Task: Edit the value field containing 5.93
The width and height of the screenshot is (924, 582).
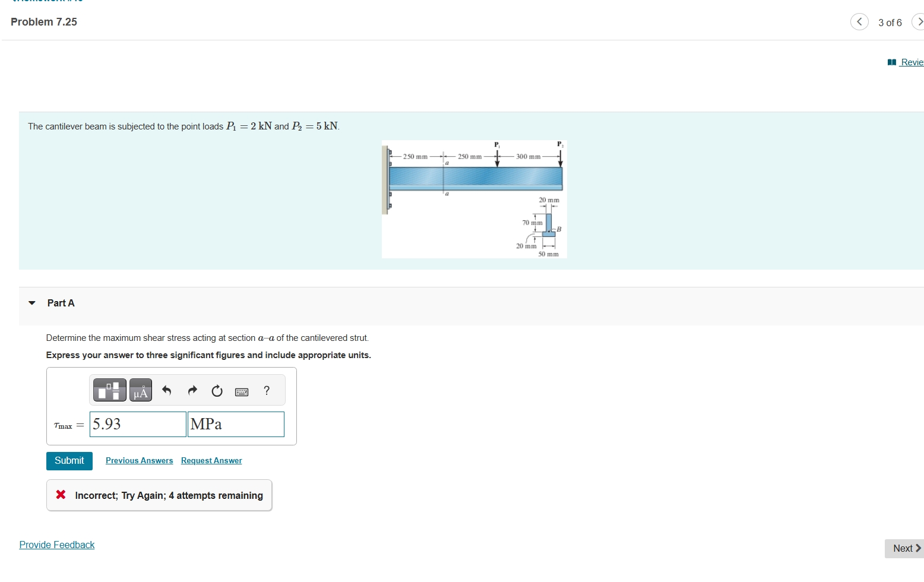Action: pos(138,424)
